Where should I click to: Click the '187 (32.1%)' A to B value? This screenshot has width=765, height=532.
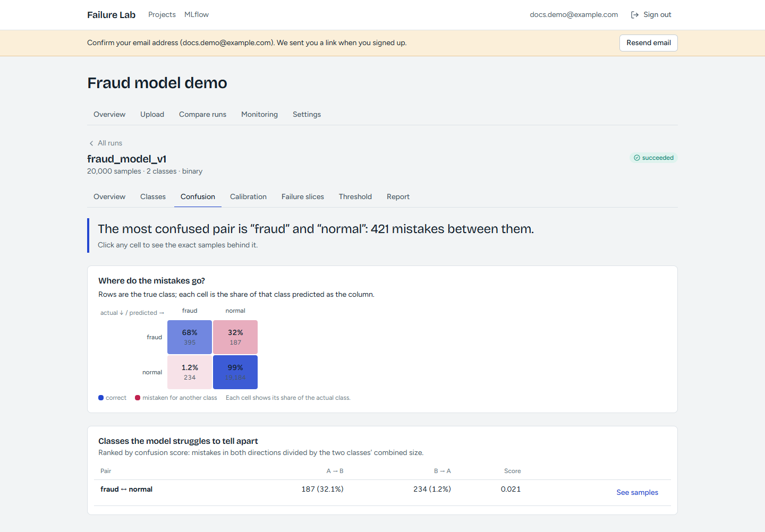[322, 490]
